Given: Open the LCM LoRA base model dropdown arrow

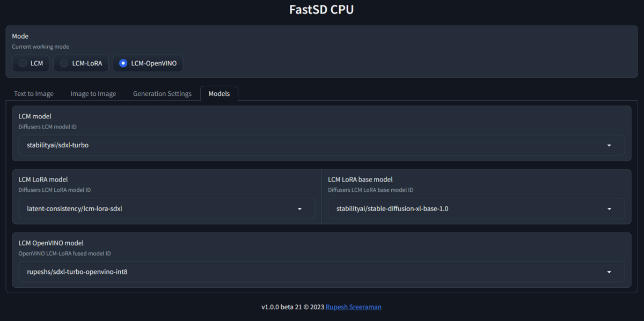Looking at the screenshot, I should tap(609, 208).
